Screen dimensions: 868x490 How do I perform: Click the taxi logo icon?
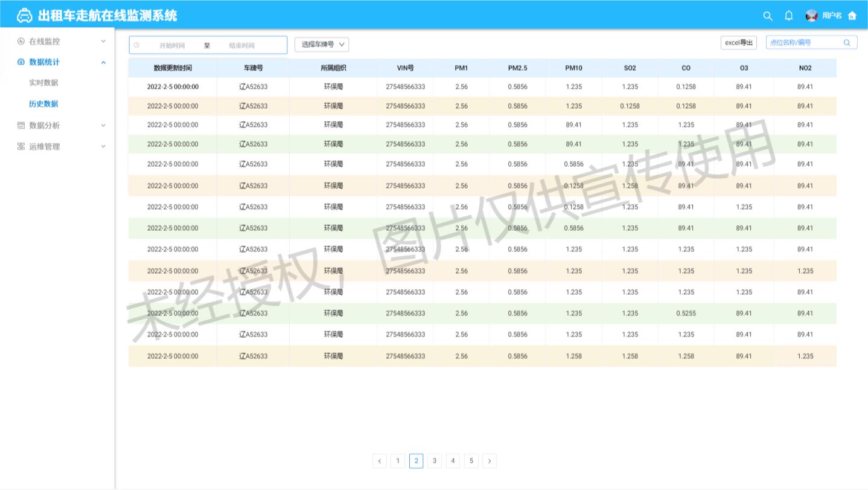coord(25,16)
